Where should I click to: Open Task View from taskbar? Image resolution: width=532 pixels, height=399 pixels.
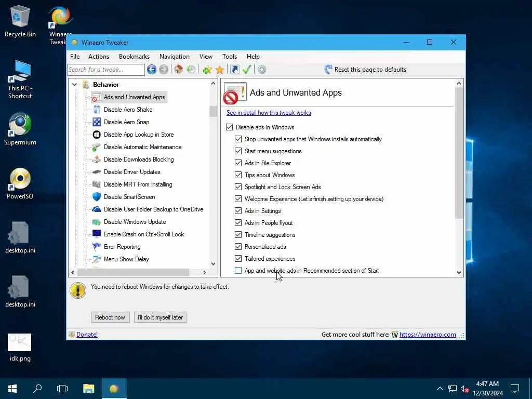[x=62, y=389]
